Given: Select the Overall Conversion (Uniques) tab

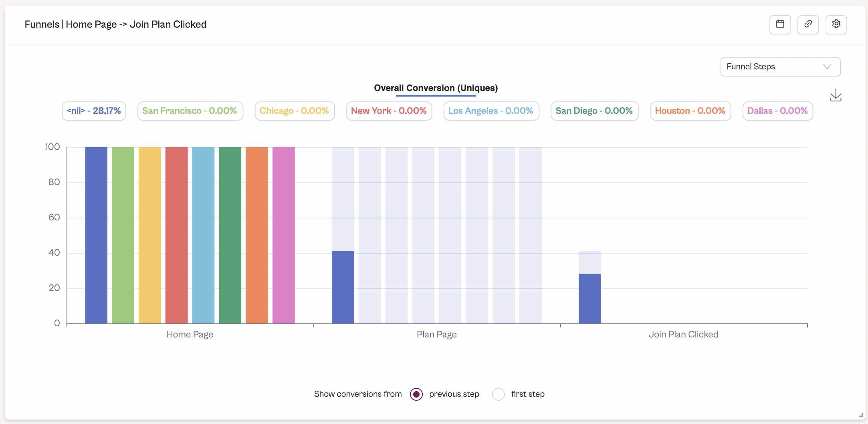Looking at the screenshot, I should point(436,88).
